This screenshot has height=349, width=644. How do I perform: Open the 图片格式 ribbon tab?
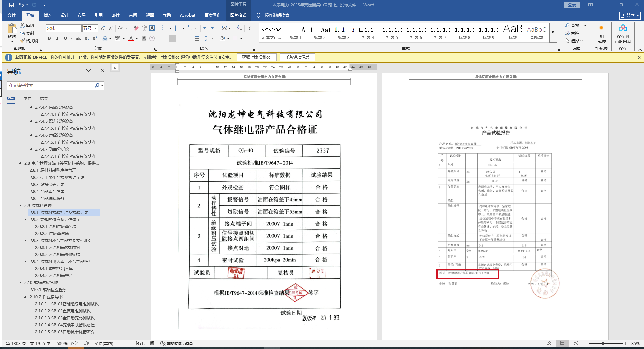[238, 15]
